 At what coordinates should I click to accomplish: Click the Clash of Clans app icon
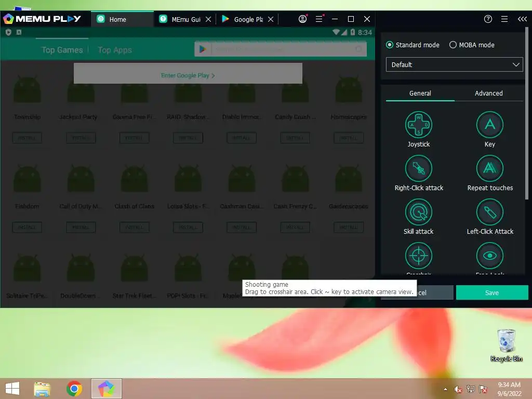[x=135, y=179]
